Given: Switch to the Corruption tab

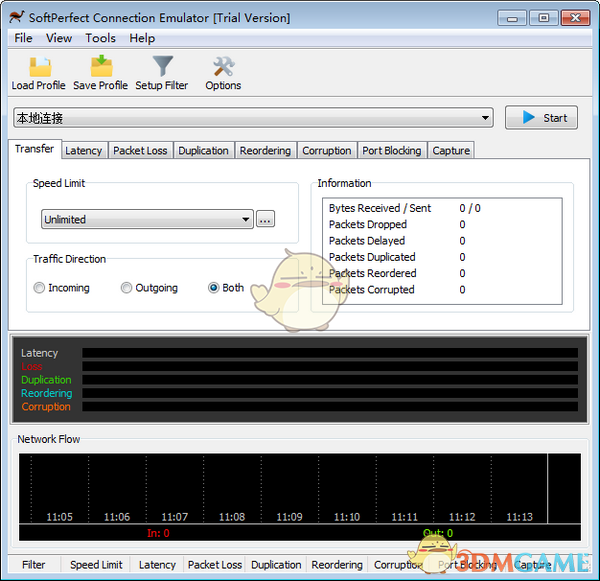Looking at the screenshot, I should 327,151.
